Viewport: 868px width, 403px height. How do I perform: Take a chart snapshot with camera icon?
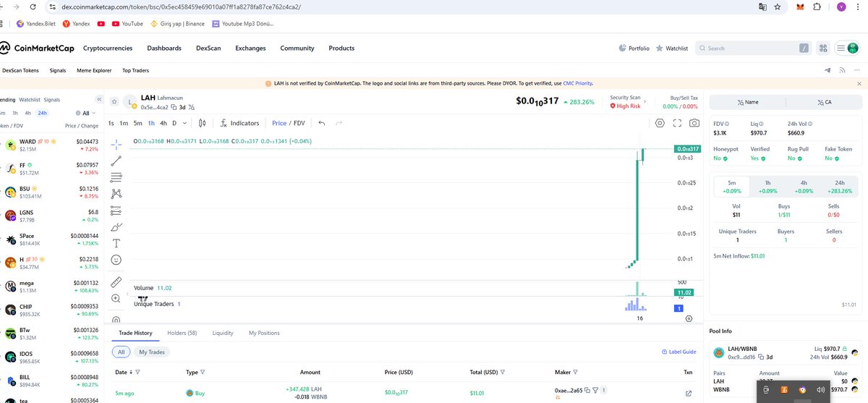(x=694, y=123)
